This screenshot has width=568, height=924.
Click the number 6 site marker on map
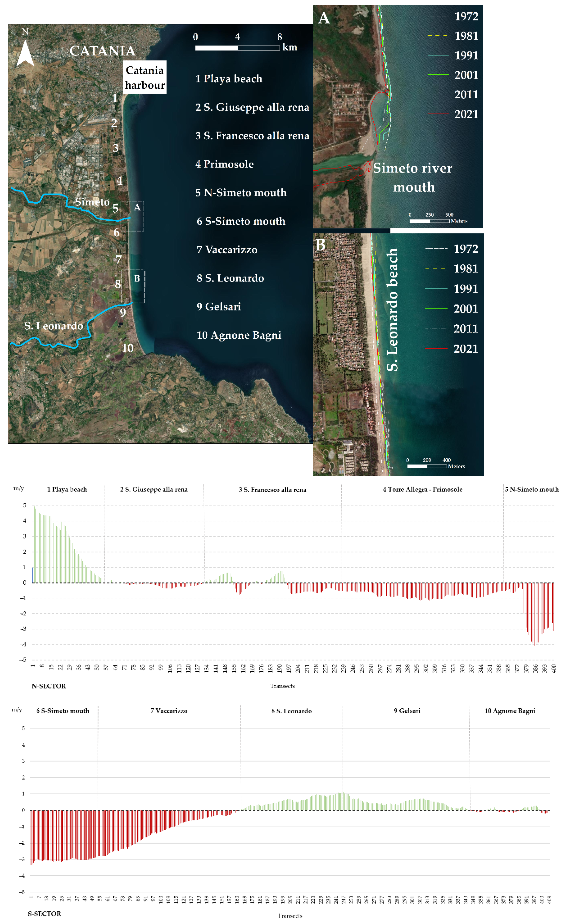click(x=117, y=233)
